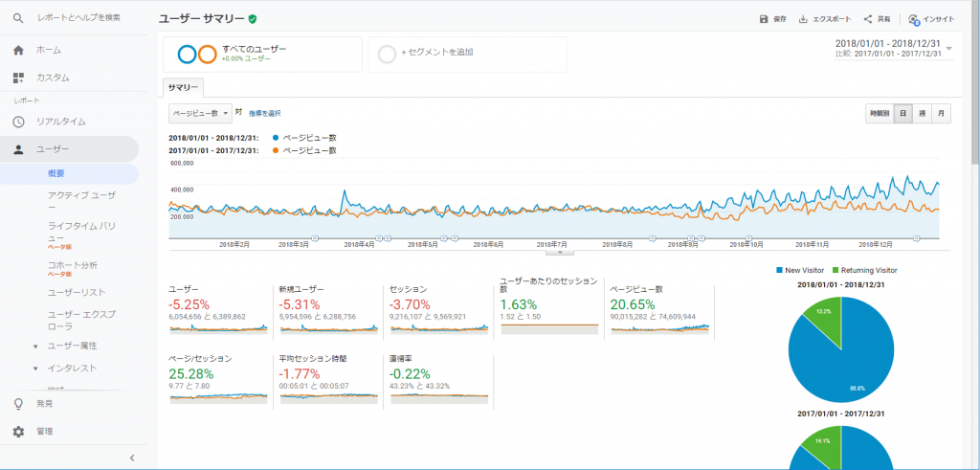
Task: Click the green 14.1% slice of 2017 pie
Action: [x=822, y=446]
